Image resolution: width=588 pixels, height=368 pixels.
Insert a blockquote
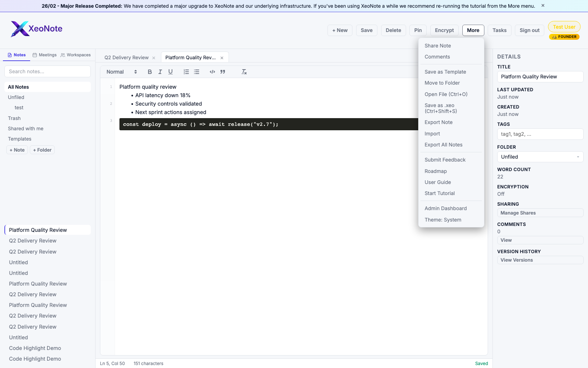click(223, 72)
